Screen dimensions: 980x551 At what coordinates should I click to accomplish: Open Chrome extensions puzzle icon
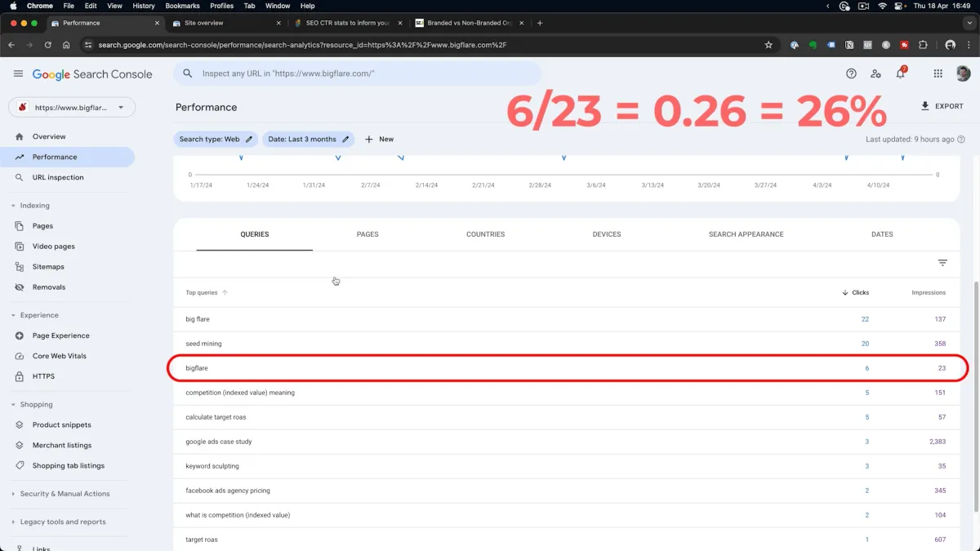point(924,45)
